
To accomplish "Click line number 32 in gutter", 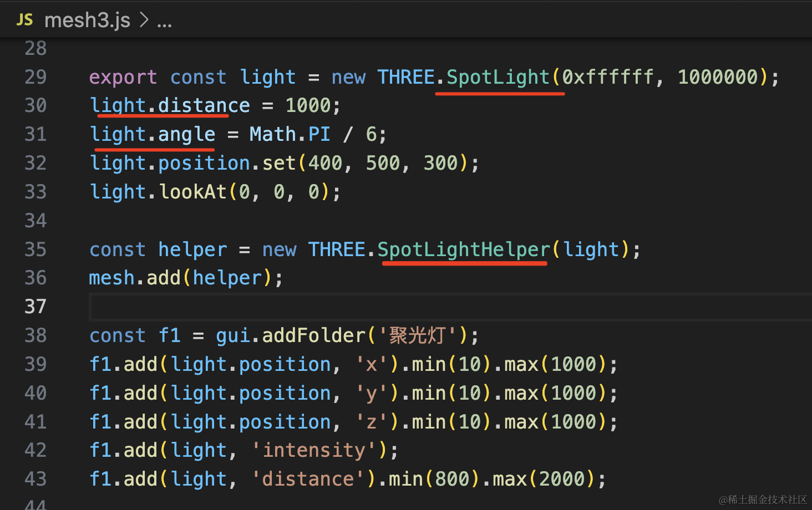I will click(35, 163).
